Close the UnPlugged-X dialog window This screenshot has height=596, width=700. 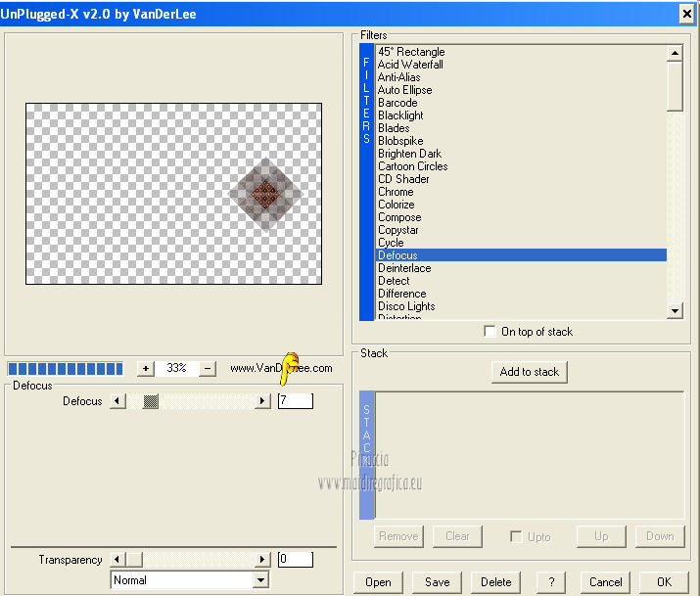686,14
